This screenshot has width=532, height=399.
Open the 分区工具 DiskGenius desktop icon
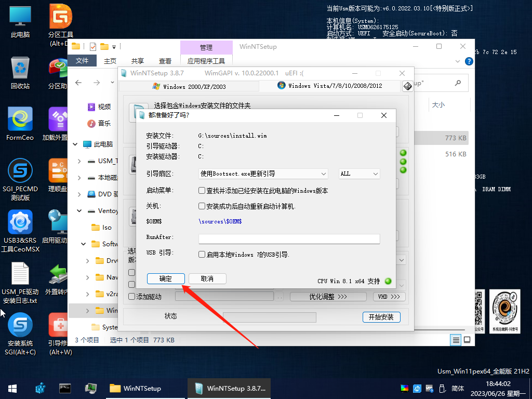61,24
